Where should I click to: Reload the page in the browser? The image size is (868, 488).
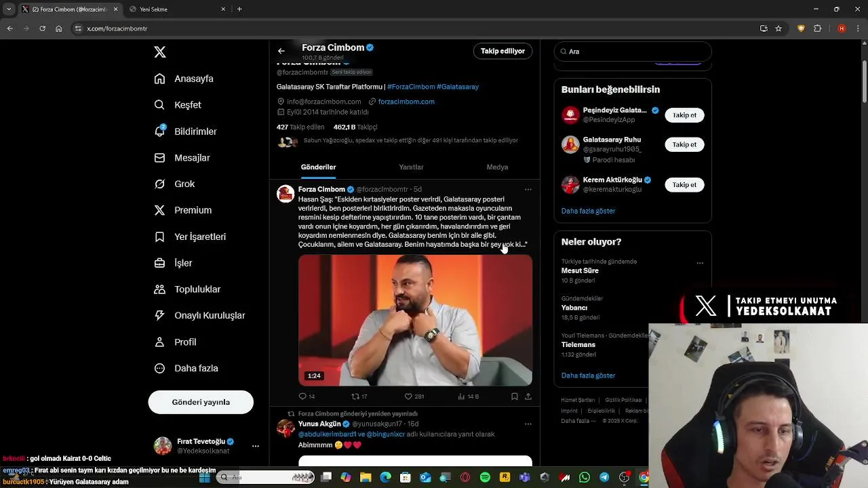tap(42, 28)
